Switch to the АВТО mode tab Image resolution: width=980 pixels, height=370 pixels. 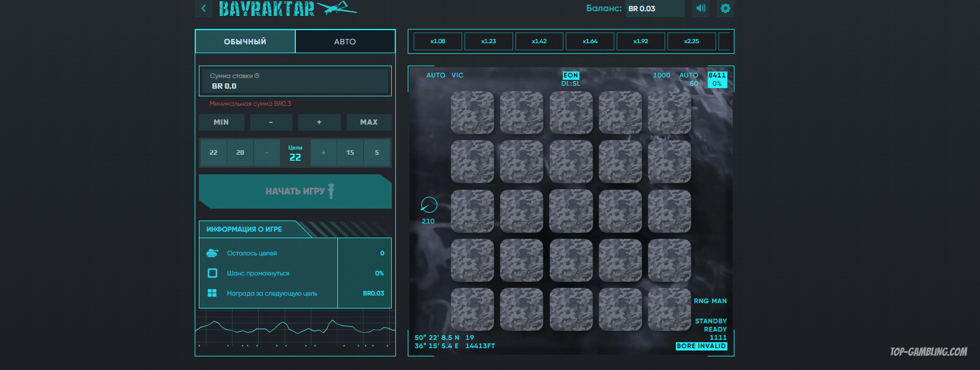pos(345,41)
